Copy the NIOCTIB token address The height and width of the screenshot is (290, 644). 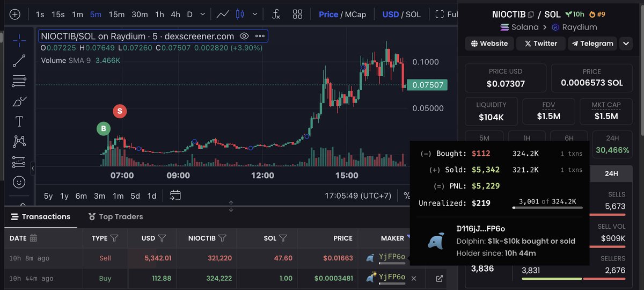(531, 15)
